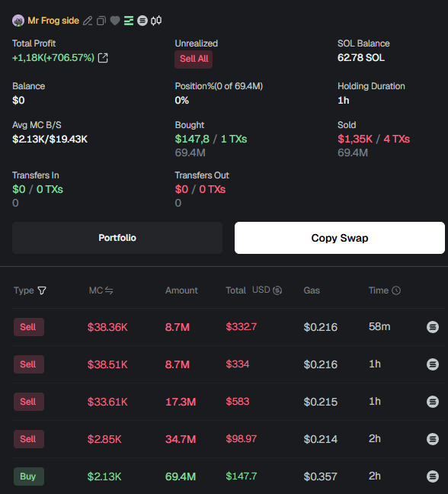
Task: Click the $0.357 gas cell
Action: tap(320, 476)
